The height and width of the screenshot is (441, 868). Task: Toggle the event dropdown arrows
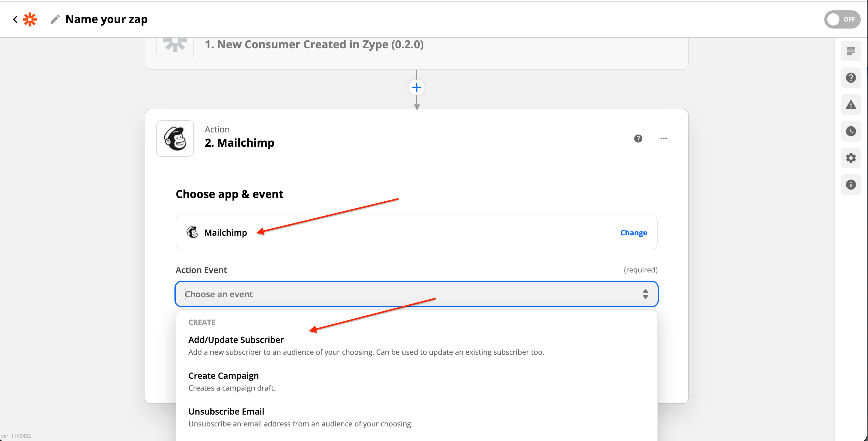[x=645, y=294]
